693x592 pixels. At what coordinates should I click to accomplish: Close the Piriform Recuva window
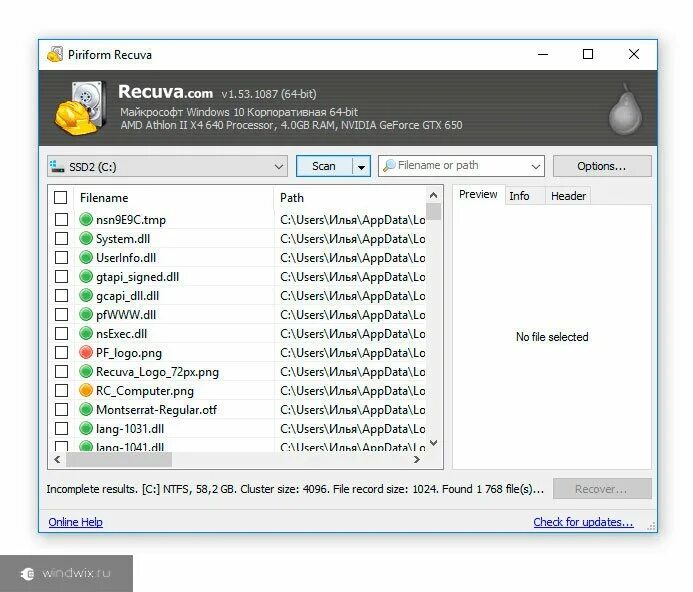coord(634,54)
